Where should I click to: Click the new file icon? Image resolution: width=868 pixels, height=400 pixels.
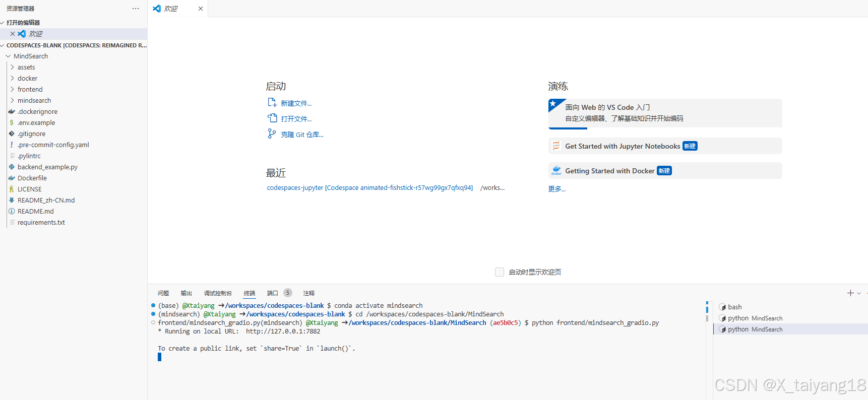[272, 103]
